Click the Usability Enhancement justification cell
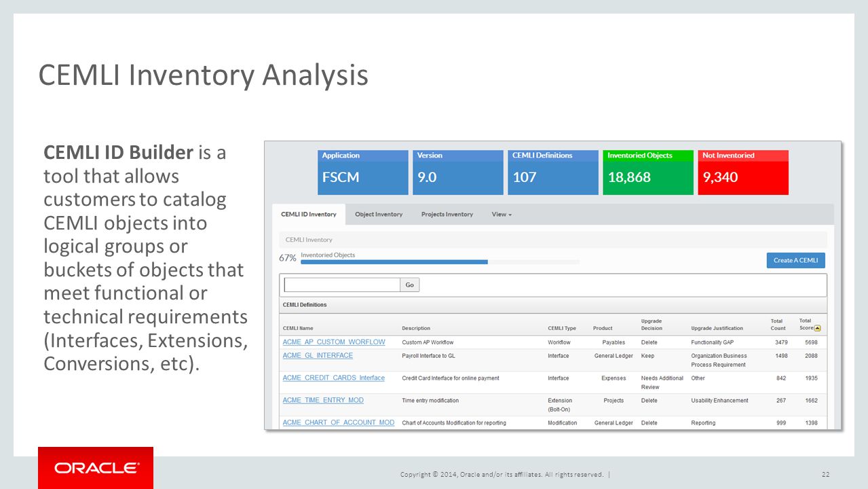The width and height of the screenshot is (868, 489). click(x=719, y=401)
